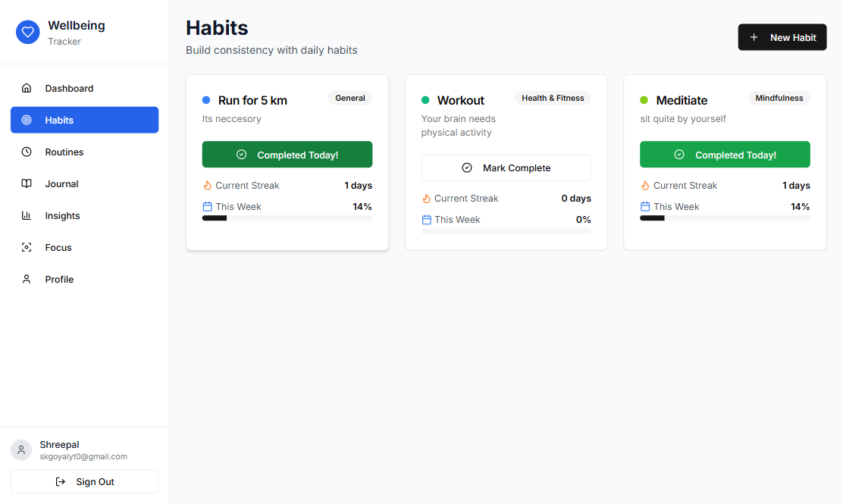Click the Wellbeing heart logo
843x504 pixels.
(x=27, y=32)
